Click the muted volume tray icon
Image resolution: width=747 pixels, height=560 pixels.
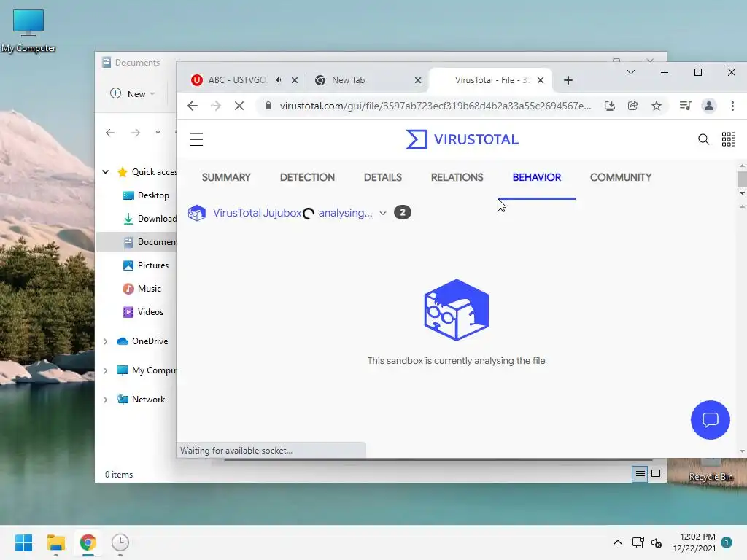pyautogui.click(x=657, y=542)
